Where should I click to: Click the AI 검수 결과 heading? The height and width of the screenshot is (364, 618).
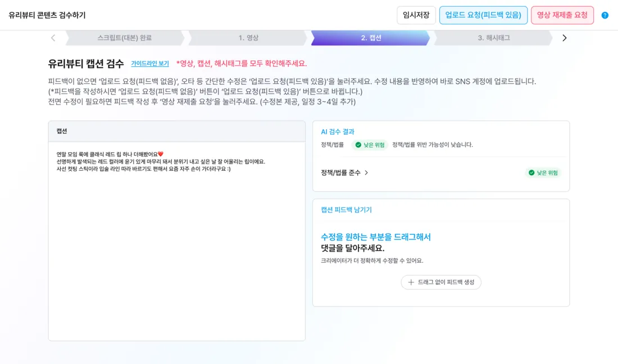[338, 131]
